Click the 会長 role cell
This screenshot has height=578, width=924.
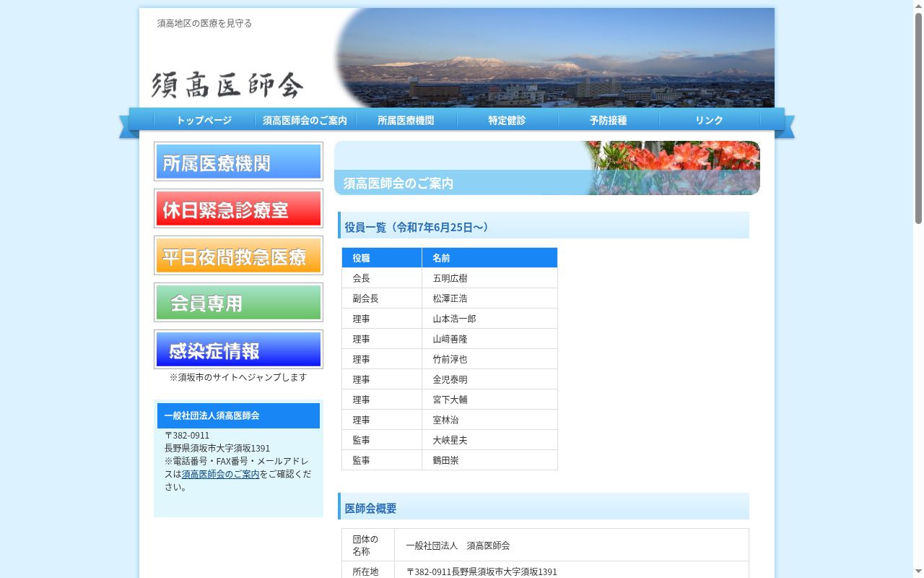click(x=382, y=278)
